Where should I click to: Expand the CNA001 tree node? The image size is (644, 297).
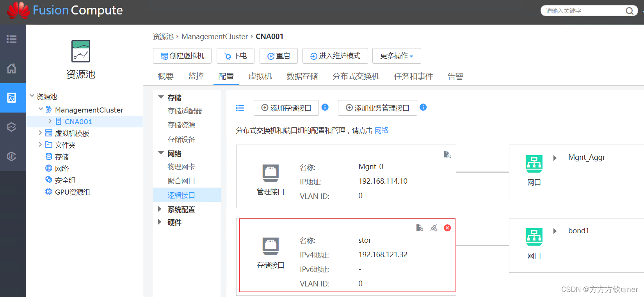tap(50, 121)
